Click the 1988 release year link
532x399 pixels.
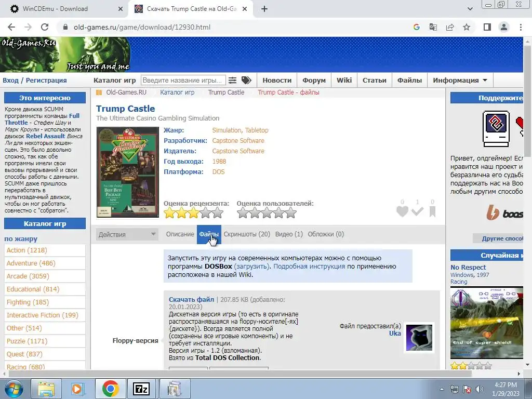tap(219, 162)
